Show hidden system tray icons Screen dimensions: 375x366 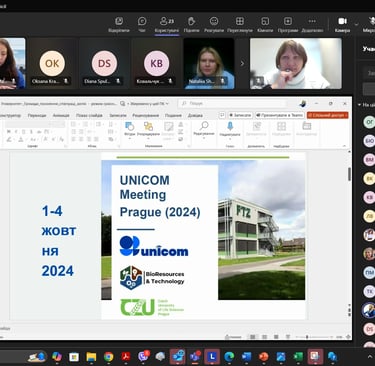click(x=369, y=357)
